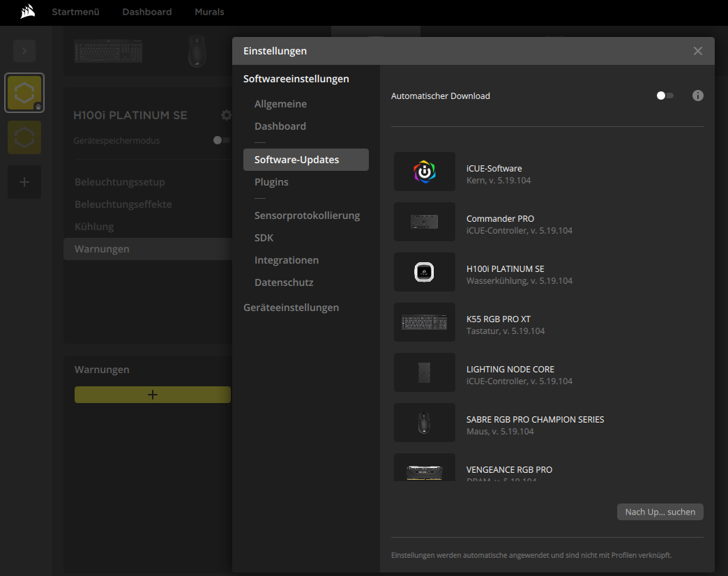The image size is (728, 576).
Task: Click 'iCUE-Software' entry name
Action: (x=494, y=169)
